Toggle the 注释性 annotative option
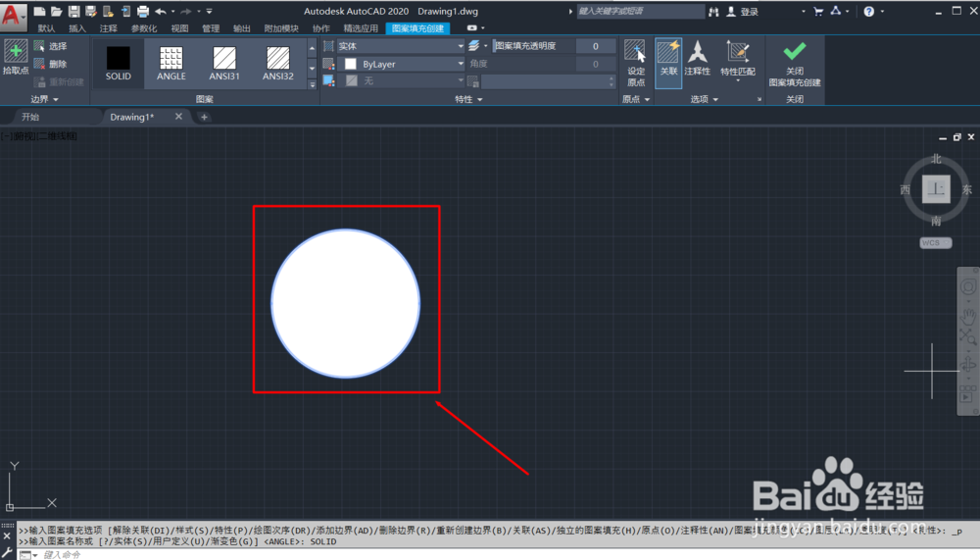The image size is (980, 560). coord(698,59)
